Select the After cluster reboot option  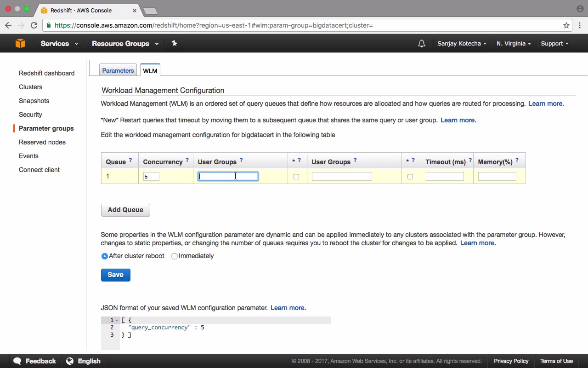click(x=105, y=256)
